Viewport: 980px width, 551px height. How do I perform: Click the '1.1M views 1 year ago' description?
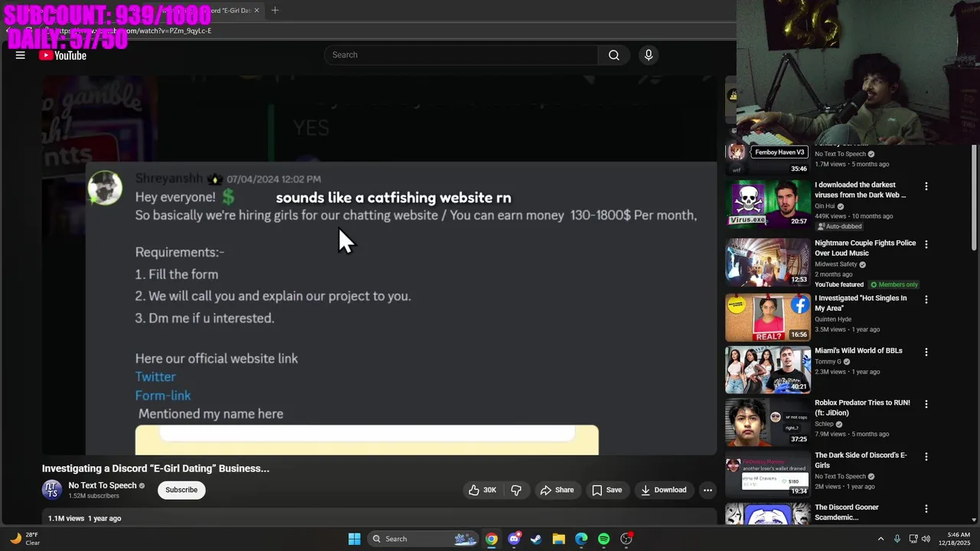point(84,518)
